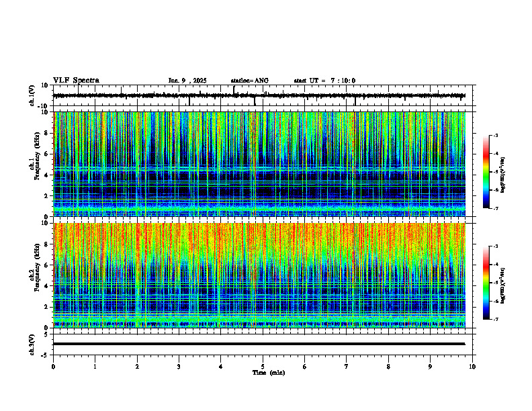
Task: Click the ch.2 spectrogram 10 kHz tick label
Action: [45, 223]
